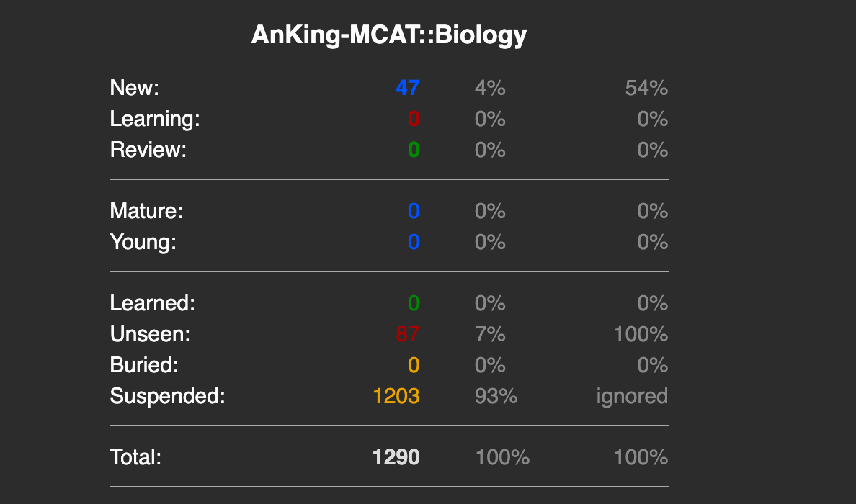Click the 'ignored' text in Suspended row
The width and height of the screenshot is (856, 504).
(x=632, y=396)
